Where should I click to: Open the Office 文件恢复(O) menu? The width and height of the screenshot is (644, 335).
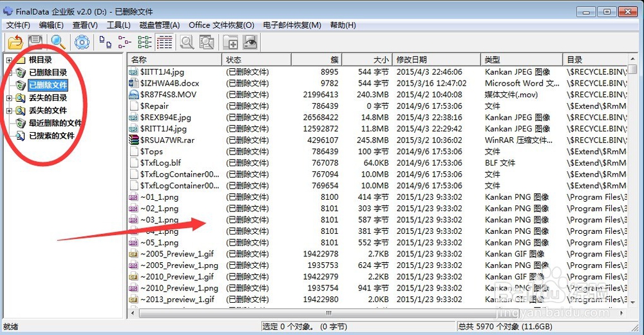pyautogui.click(x=222, y=25)
